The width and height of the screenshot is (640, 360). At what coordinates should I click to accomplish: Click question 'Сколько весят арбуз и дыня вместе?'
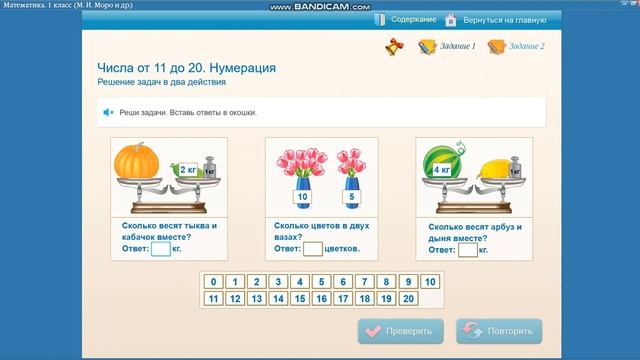pyautogui.click(x=475, y=233)
